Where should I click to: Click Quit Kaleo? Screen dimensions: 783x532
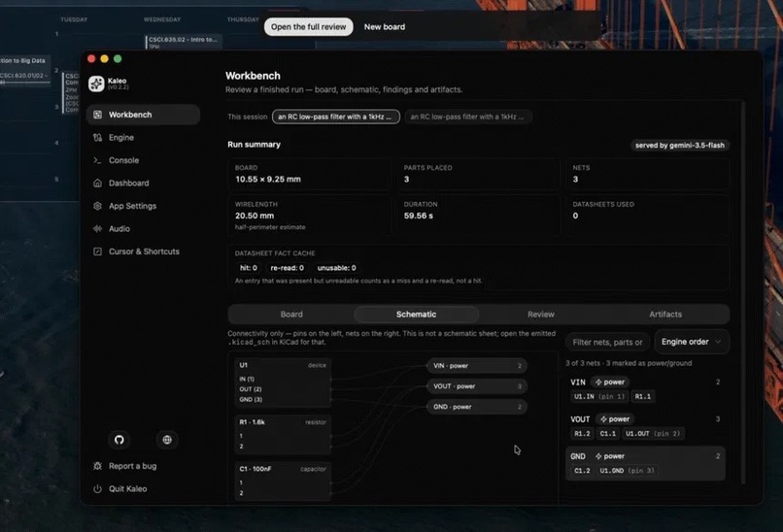(x=127, y=489)
